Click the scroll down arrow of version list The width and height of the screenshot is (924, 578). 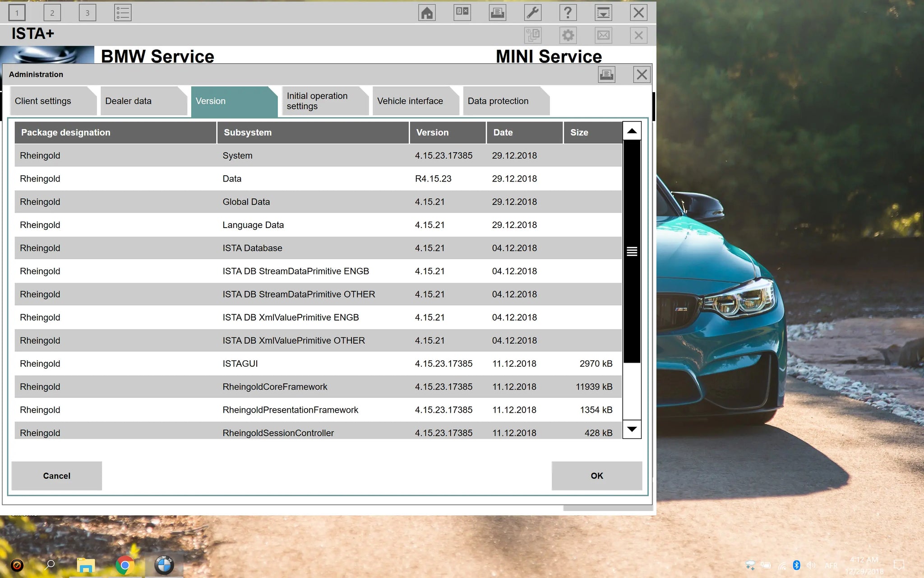click(632, 429)
